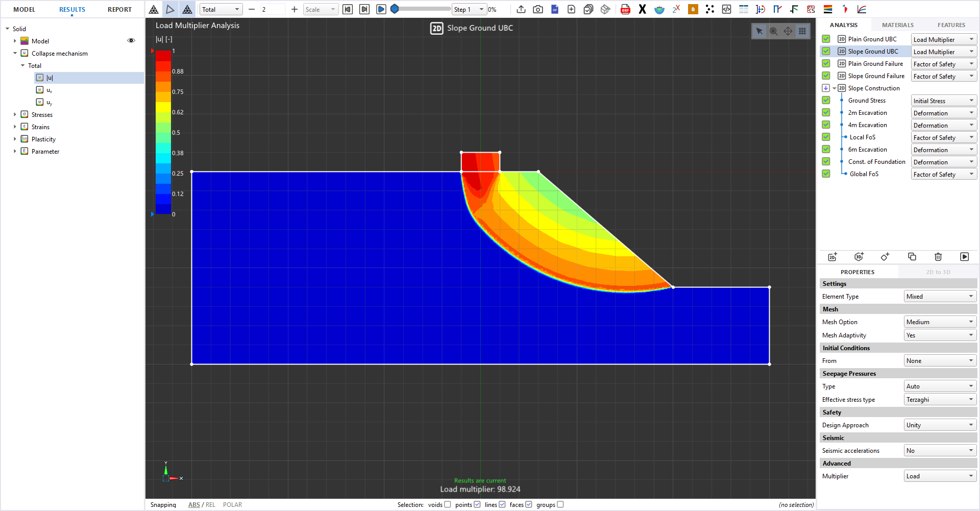Enable the groups selection checkbox
This screenshot has height=511, width=980.
click(560, 504)
